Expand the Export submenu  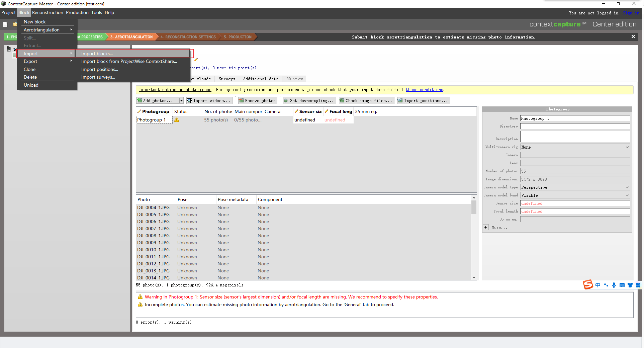click(48, 61)
